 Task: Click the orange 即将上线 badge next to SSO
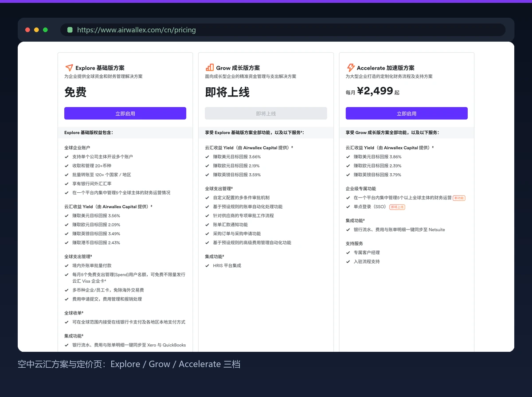(397, 207)
